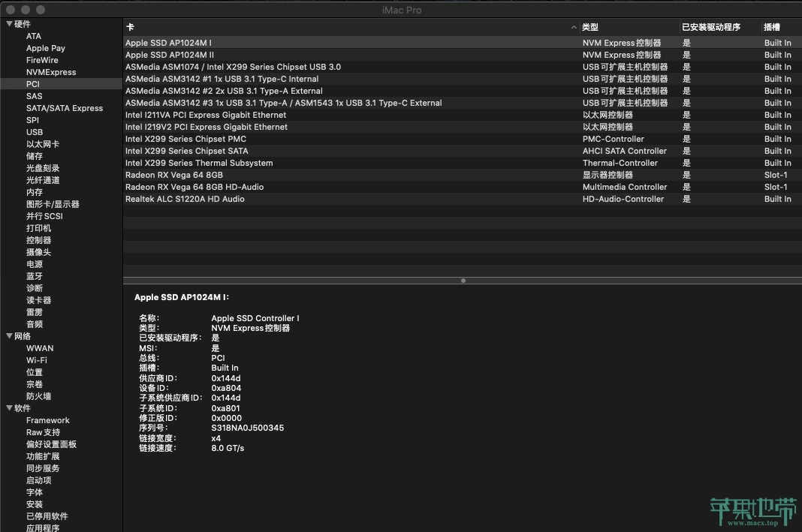Collapse the 硬件 section triangle

(x=9, y=24)
